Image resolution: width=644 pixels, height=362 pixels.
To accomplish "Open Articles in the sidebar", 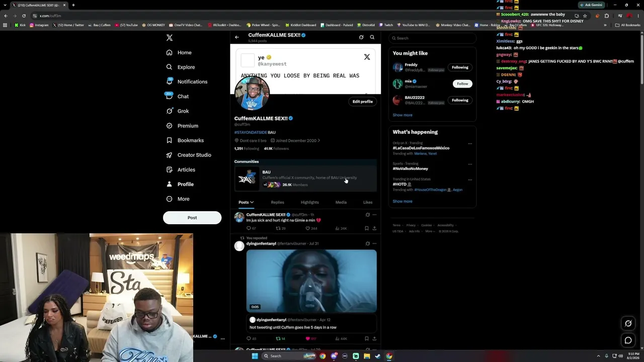I will (x=181, y=169).
